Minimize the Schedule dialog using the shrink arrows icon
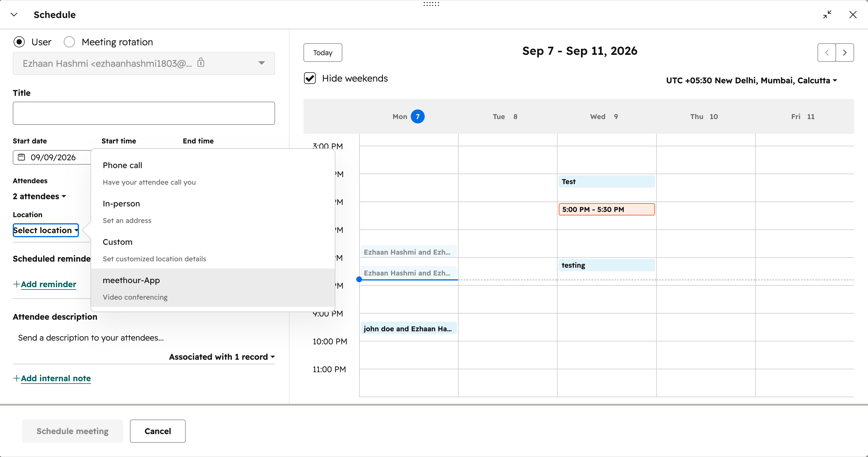The width and height of the screenshot is (868, 457). pos(827,15)
